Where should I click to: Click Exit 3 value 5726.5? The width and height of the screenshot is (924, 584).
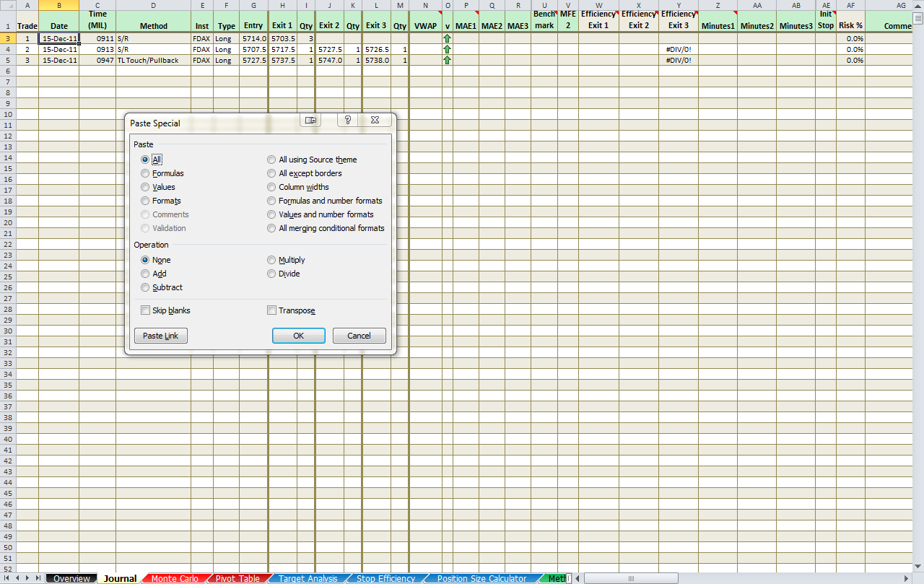pos(377,49)
